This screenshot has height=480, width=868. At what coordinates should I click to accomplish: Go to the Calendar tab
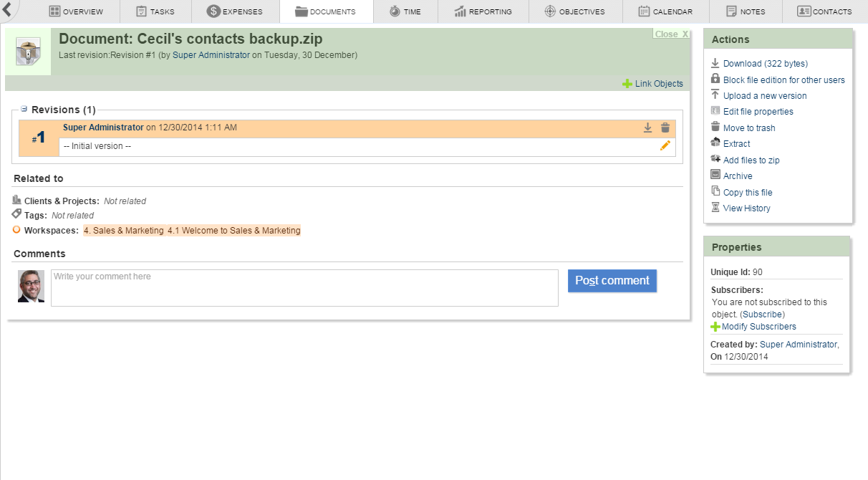click(665, 11)
